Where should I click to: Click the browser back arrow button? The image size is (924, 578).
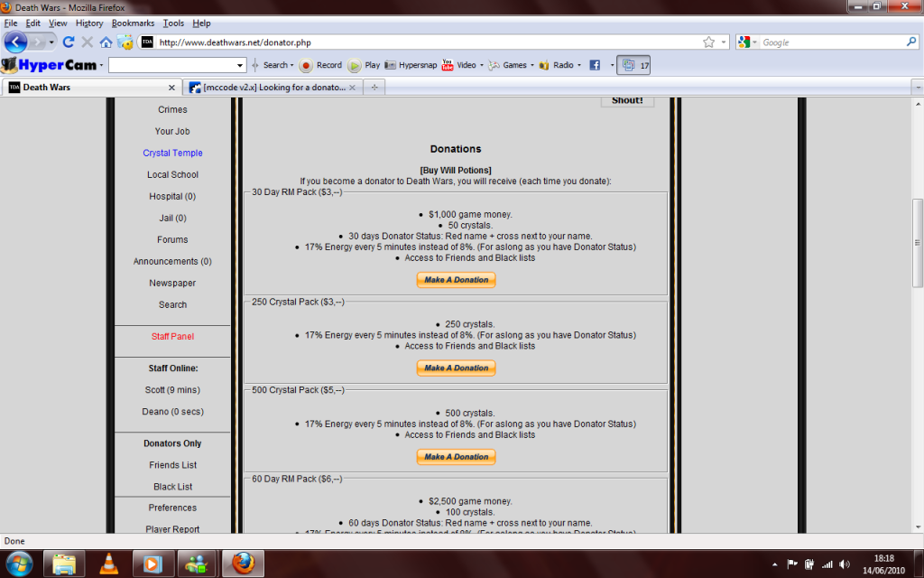click(x=16, y=42)
